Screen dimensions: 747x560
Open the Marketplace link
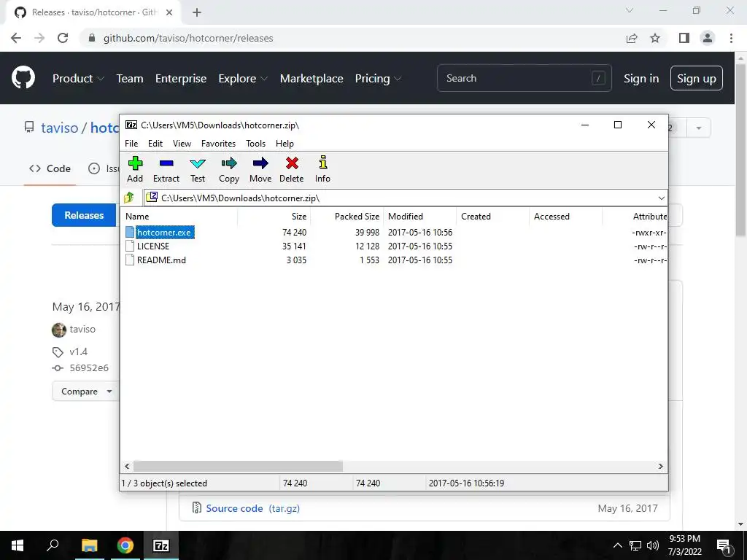click(311, 79)
